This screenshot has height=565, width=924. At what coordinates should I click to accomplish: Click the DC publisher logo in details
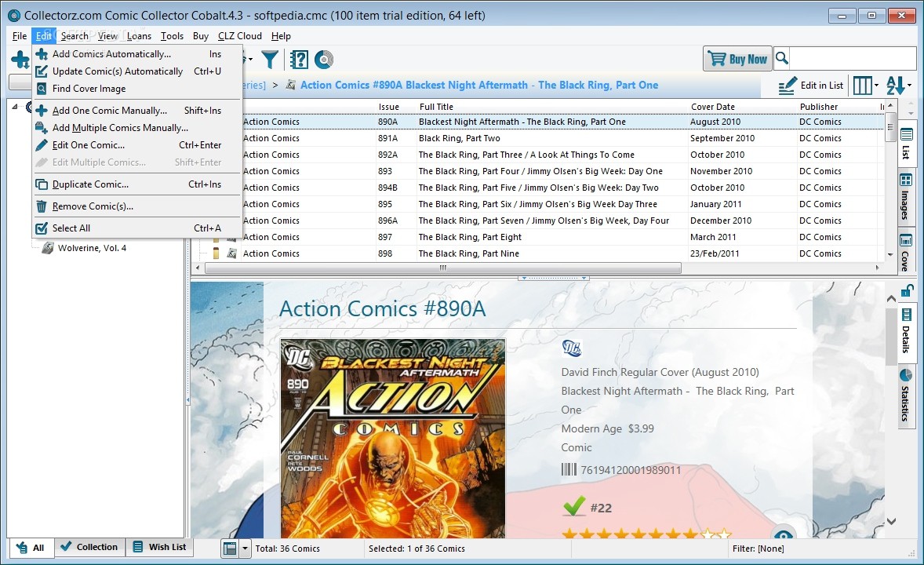572,348
